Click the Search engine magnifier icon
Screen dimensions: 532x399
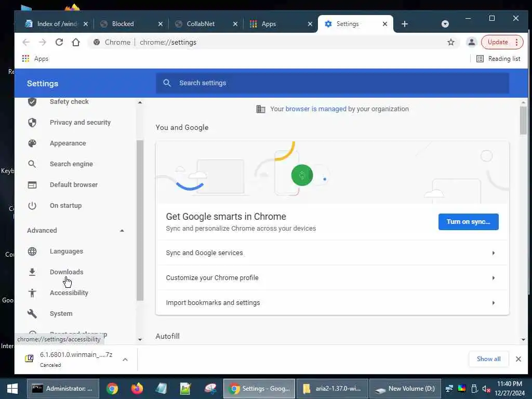click(x=32, y=164)
